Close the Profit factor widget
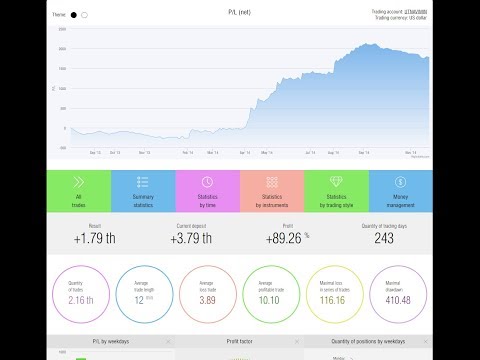480x360 pixels. pos(297,341)
